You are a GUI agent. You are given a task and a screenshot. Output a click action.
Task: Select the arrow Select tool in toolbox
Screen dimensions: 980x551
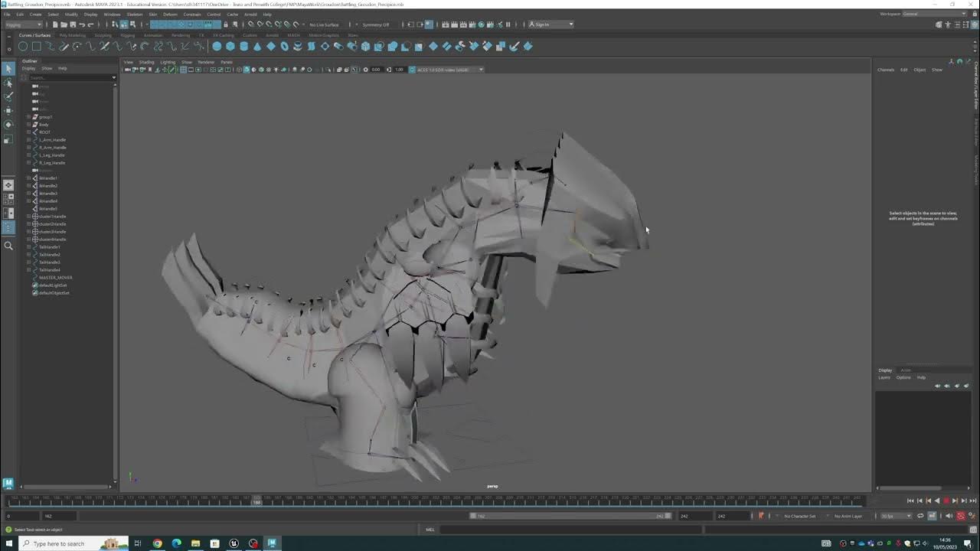click(8, 70)
